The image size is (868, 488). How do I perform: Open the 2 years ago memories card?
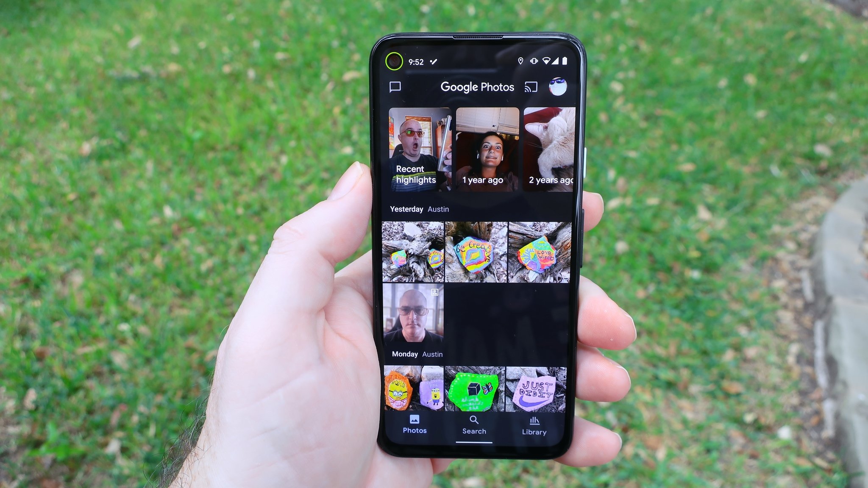[548, 148]
